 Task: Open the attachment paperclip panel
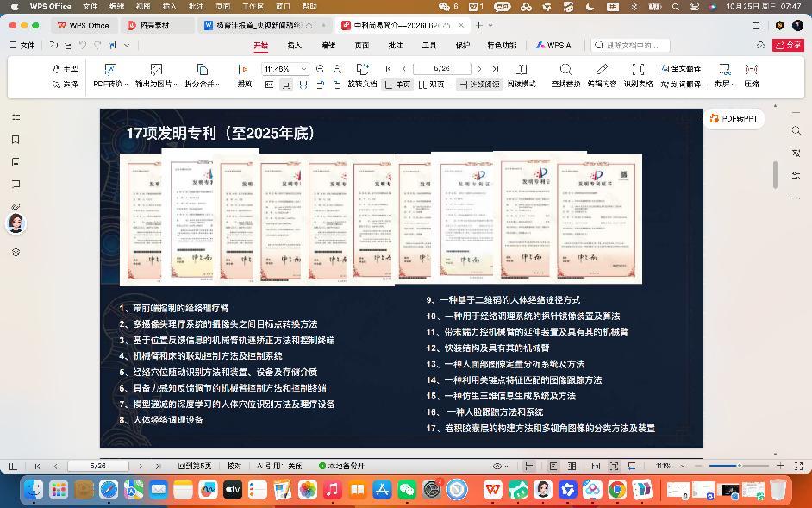(x=16, y=206)
